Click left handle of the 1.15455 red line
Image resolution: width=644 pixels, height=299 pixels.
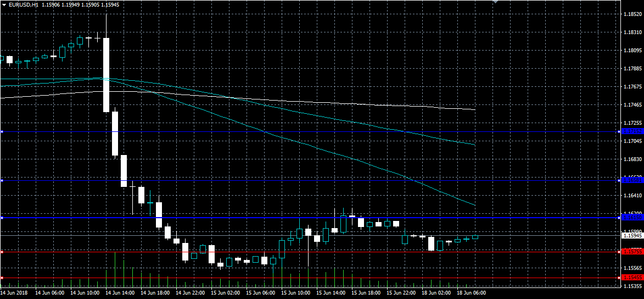(x=2, y=278)
